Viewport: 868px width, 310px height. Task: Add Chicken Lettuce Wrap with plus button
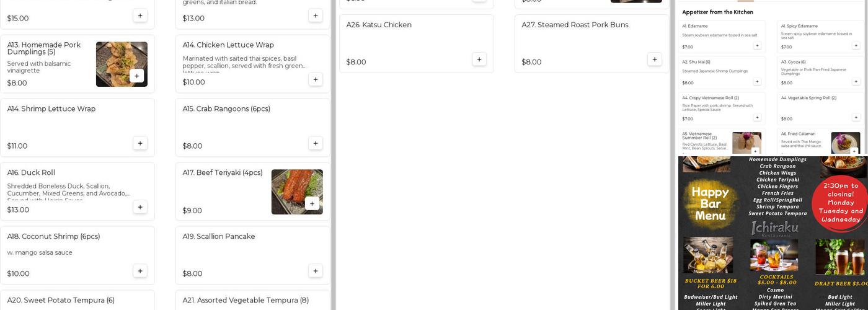[x=315, y=79]
